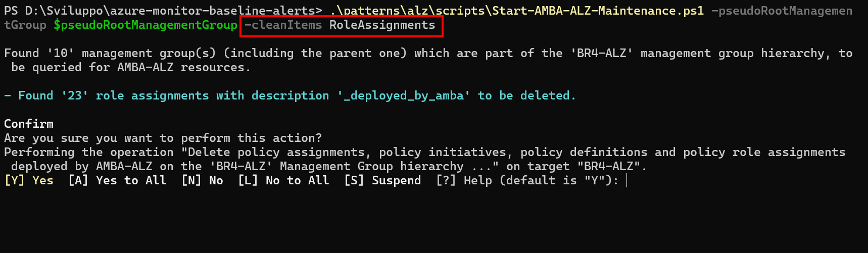Image resolution: width=868 pixels, height=253 pixels.
Task: Click the [L] No to All option
Action: click(x=283, y=181)
